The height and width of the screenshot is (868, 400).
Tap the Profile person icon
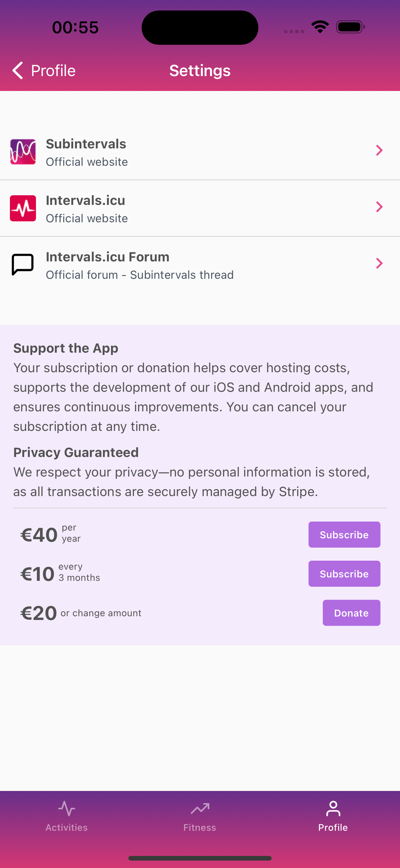point(333,808)
